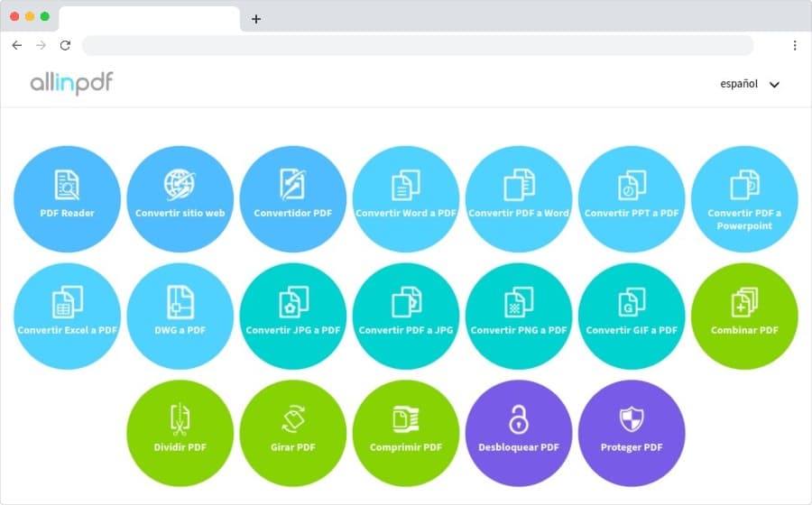Select Convertir PDF a Word

coord(519,199)
